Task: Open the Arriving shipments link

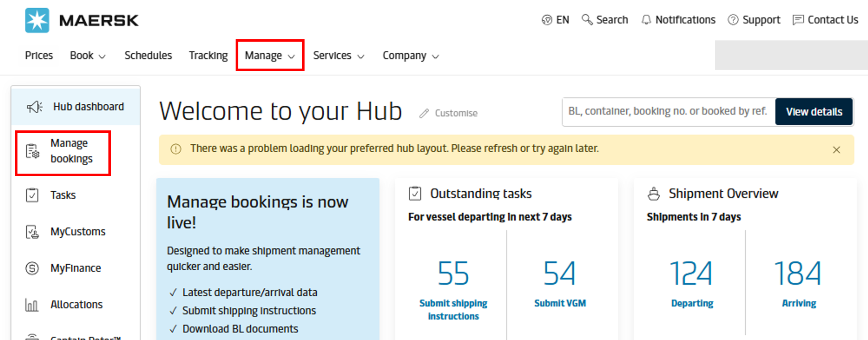Action: [x=799, y=303]
